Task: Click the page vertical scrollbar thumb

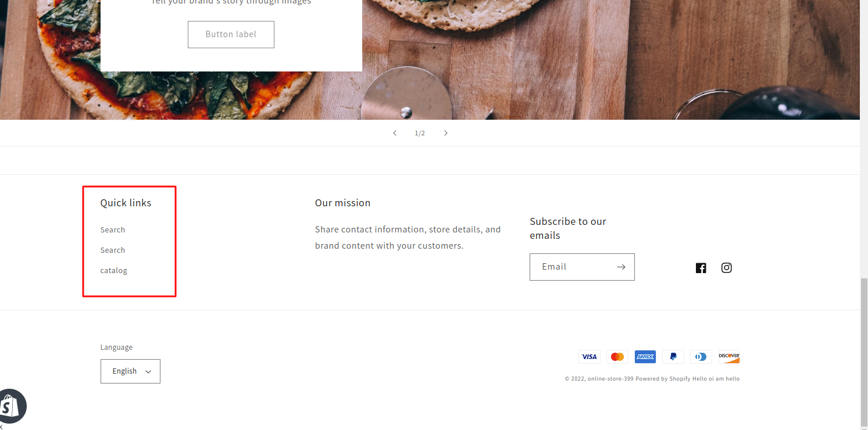Action: click(864, 352)
